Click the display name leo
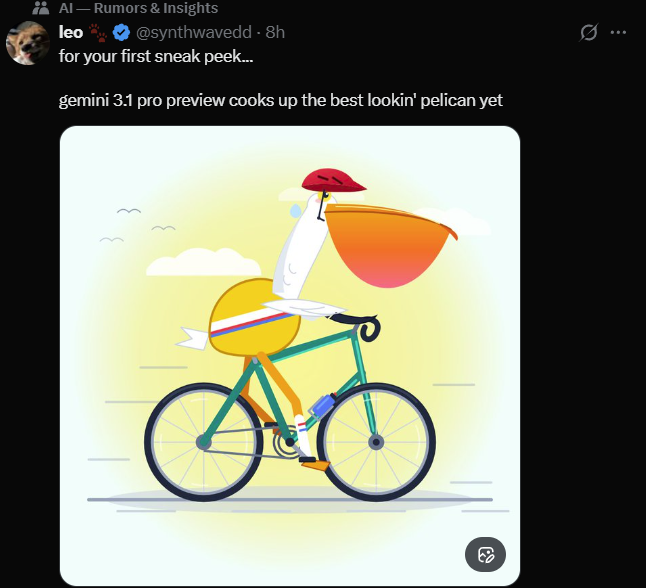The height and width of the screenshot is (588, 646). click(x=71, y=32)
